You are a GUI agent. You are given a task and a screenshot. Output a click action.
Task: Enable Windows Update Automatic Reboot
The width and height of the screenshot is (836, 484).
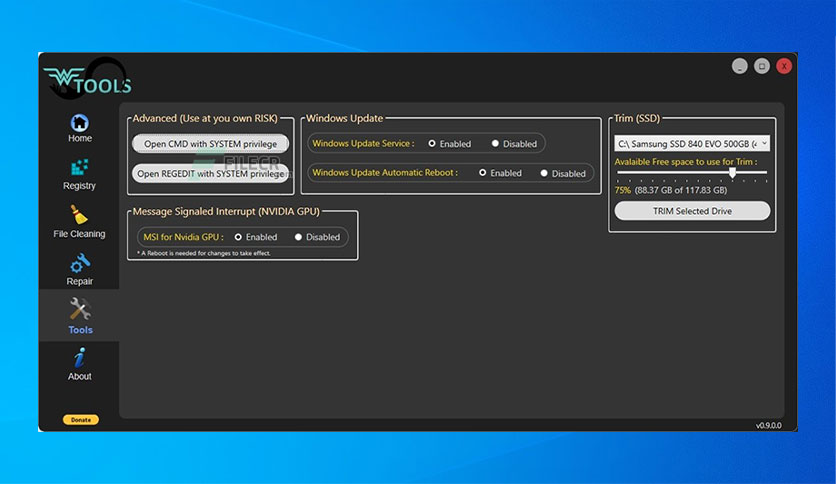click(483, 173)
